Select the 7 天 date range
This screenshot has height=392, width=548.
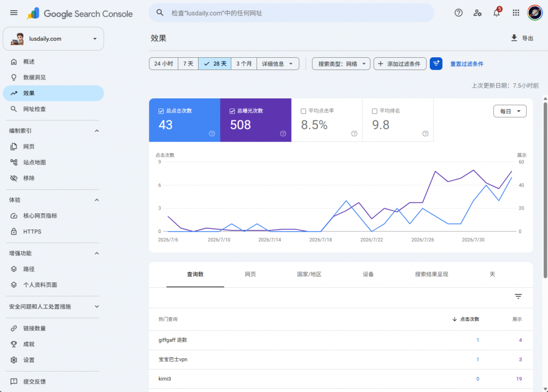[188, 64]
